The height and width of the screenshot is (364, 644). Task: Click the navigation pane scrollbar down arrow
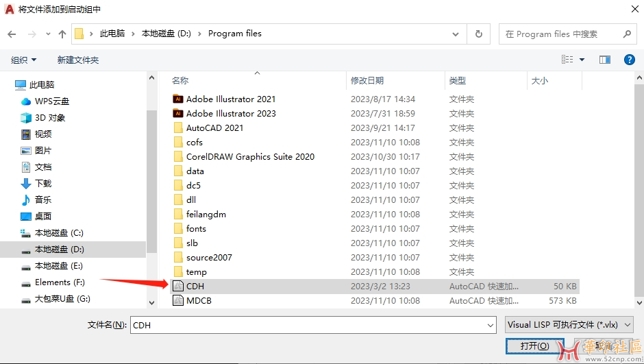point(151,303)
